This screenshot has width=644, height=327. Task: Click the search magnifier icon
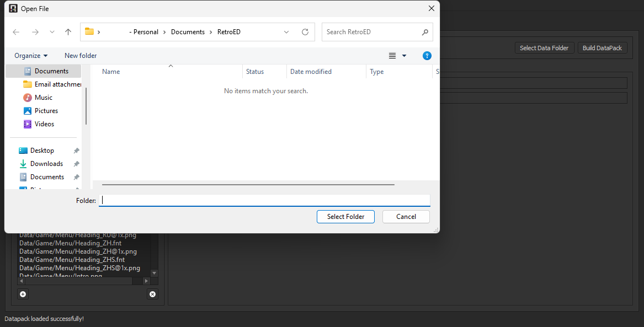(425, 32)
